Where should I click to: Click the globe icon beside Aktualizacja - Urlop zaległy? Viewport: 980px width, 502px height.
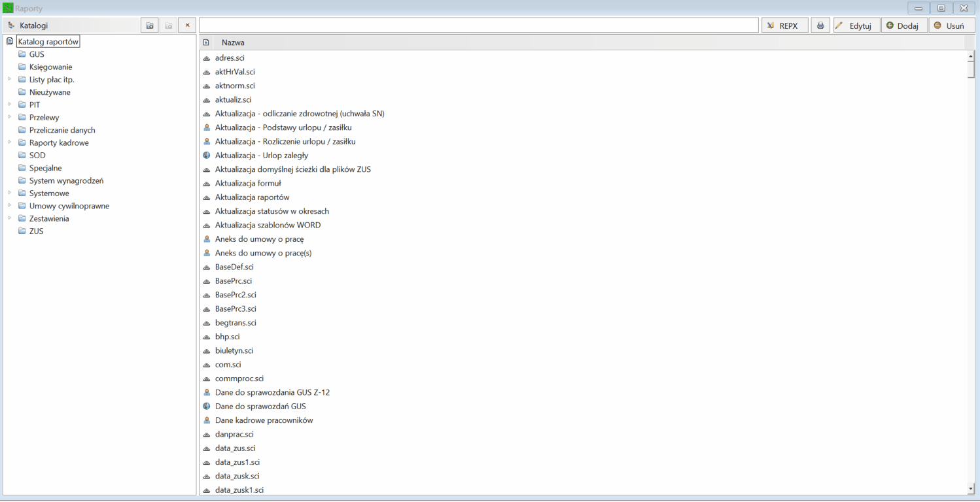click(207, 156)
